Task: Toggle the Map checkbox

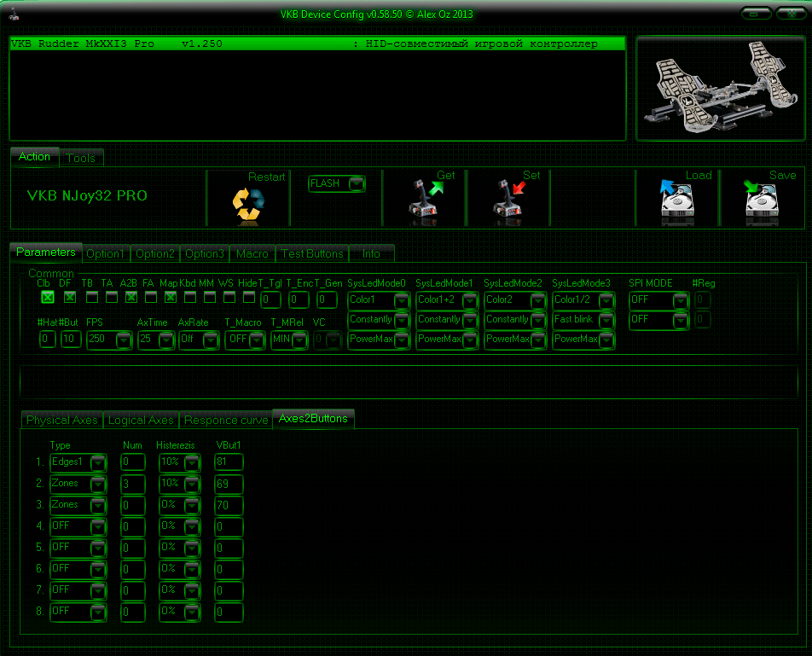Action: tap(171, 297)
